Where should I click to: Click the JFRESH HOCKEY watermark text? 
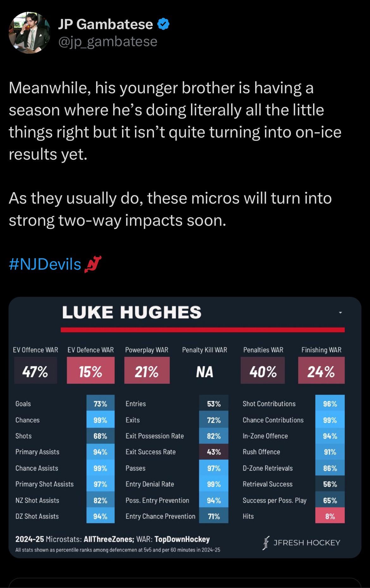306,543
